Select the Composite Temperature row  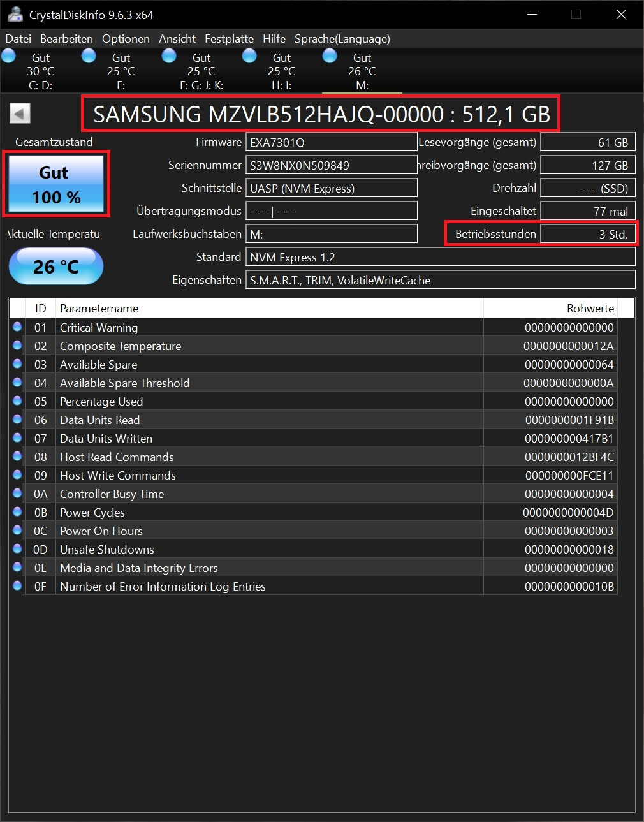tap(313, 346)
